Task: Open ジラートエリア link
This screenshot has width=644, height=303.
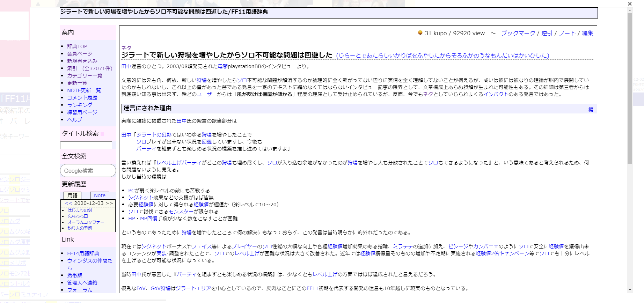Action: pos(193,288)
